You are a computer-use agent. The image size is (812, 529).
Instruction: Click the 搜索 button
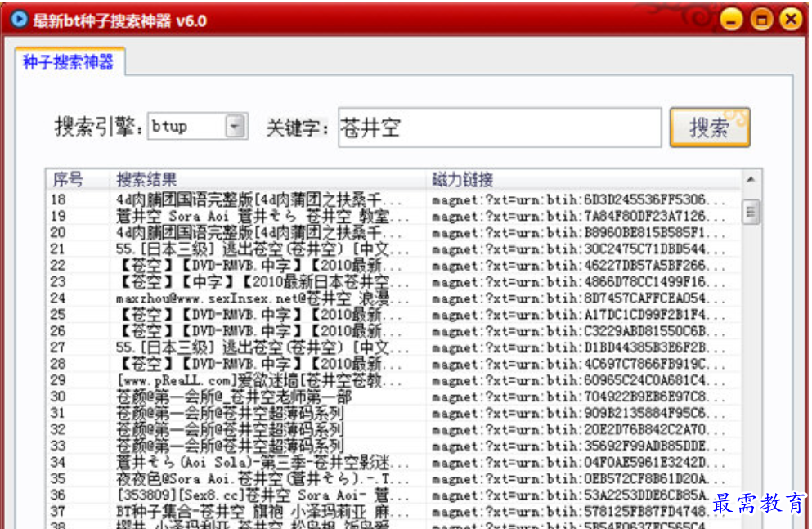710,128
